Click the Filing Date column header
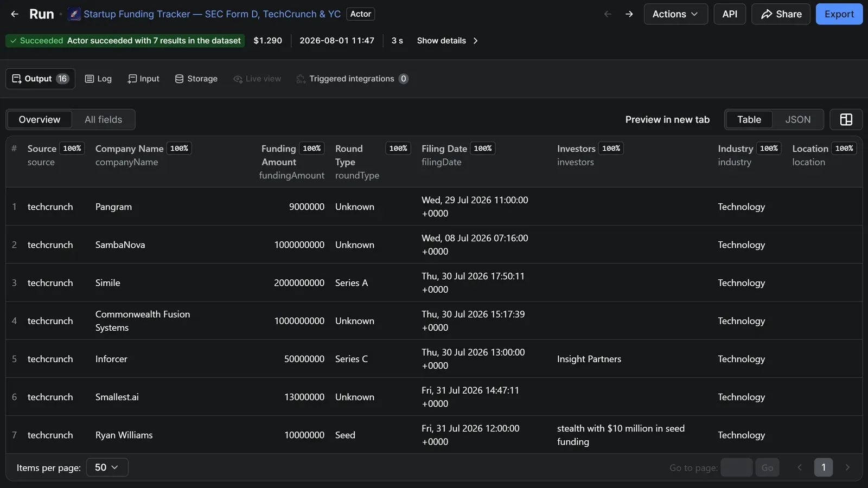 444,149
